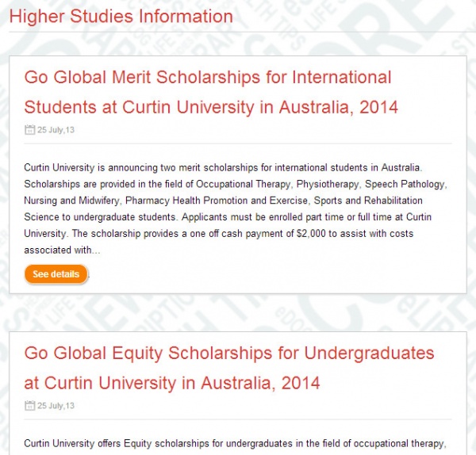Open the Go Global Equity Scholarships article title

pyautogui.click(x=229, y=353)
